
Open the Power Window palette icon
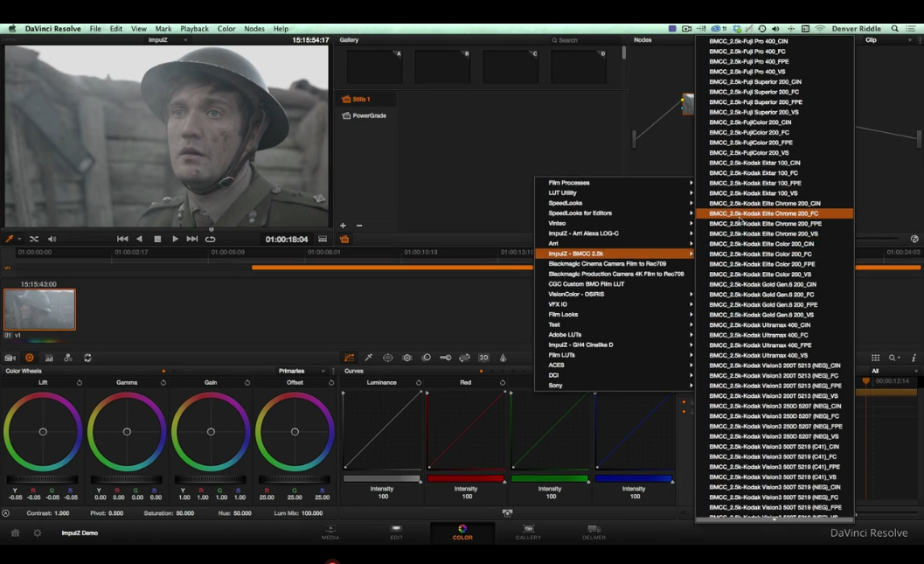(388, 358)
